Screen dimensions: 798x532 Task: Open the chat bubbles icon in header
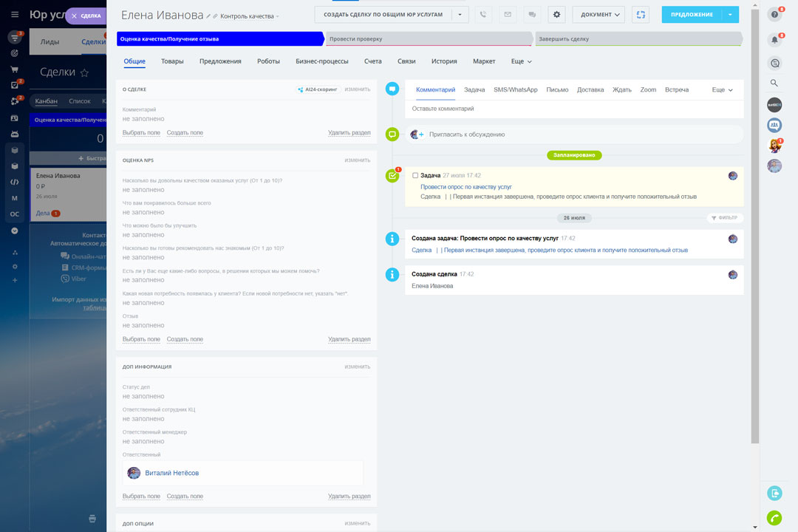tap(531, 15)
